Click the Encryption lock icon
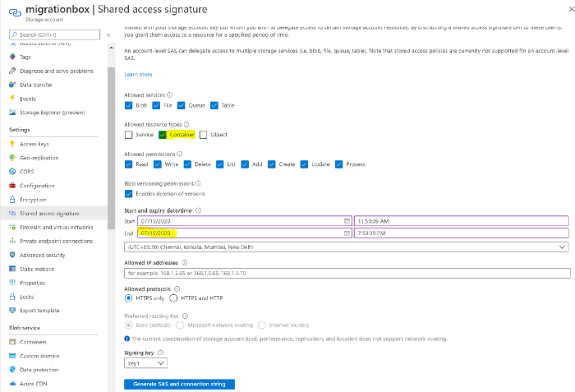 12,200
